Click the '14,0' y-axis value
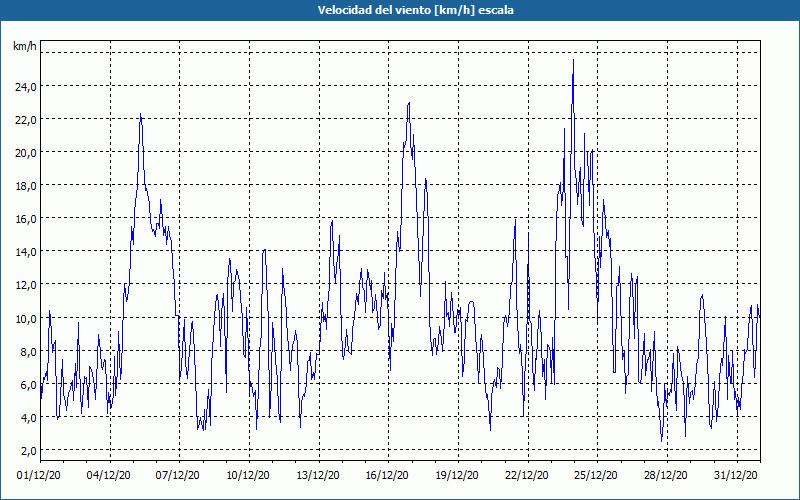 [26, 252]
